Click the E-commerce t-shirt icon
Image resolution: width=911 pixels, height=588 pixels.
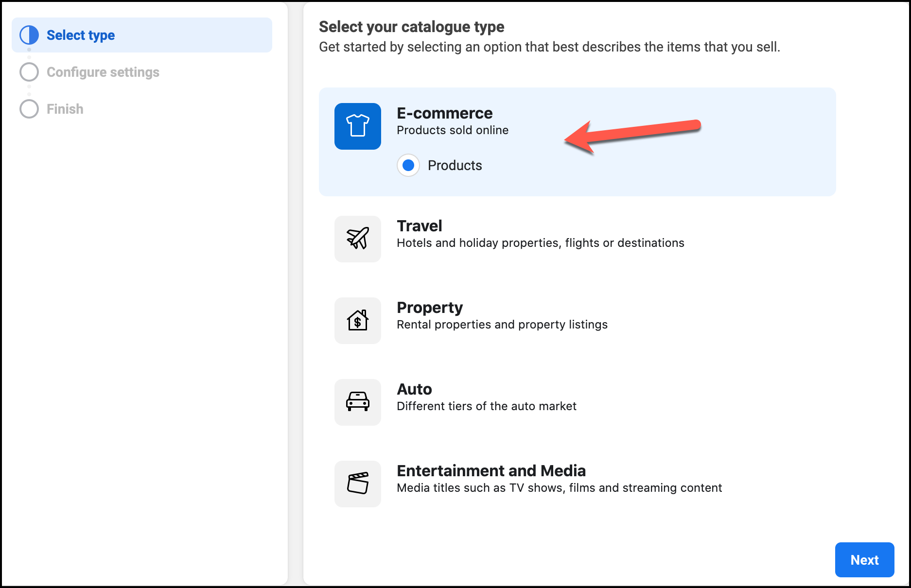coord(358,126)
